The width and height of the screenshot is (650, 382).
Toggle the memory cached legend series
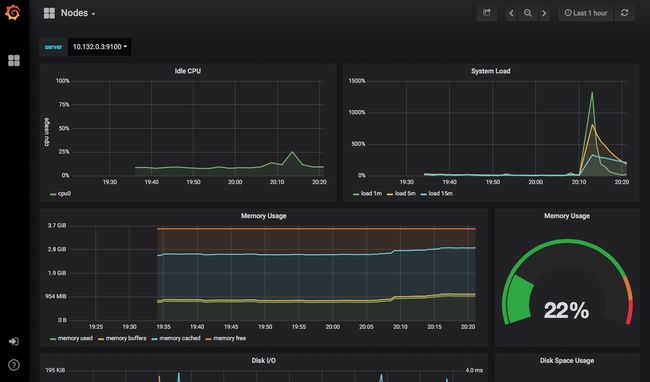coord(176,338)
